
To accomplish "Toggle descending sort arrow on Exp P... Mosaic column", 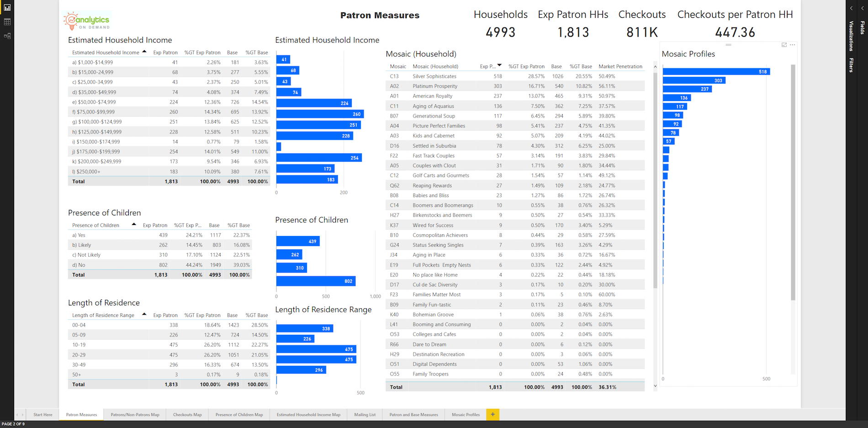I will coord(499,65).
